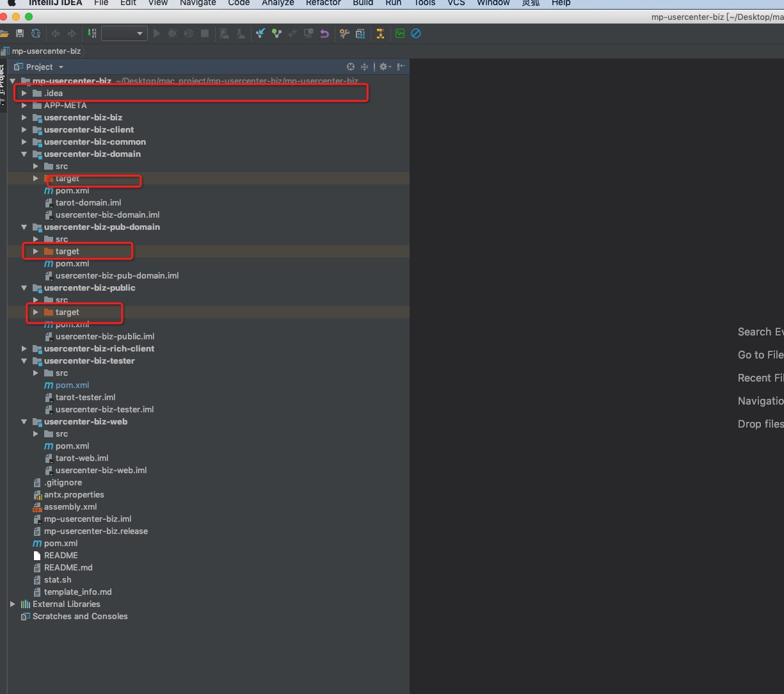Click the Open file toolbar icon
This screenshot has height=694, width=784.
(x=4, y=33)
